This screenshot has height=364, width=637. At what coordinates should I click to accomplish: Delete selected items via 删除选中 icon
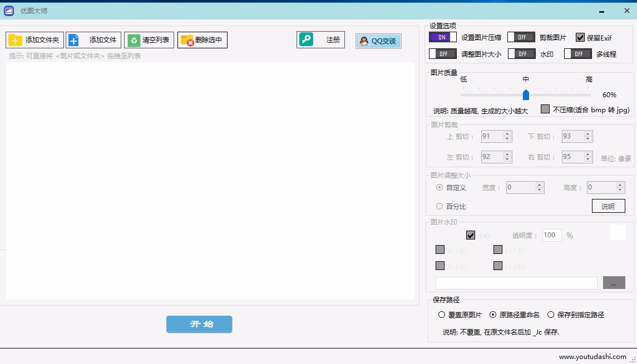tap(187, 39)
